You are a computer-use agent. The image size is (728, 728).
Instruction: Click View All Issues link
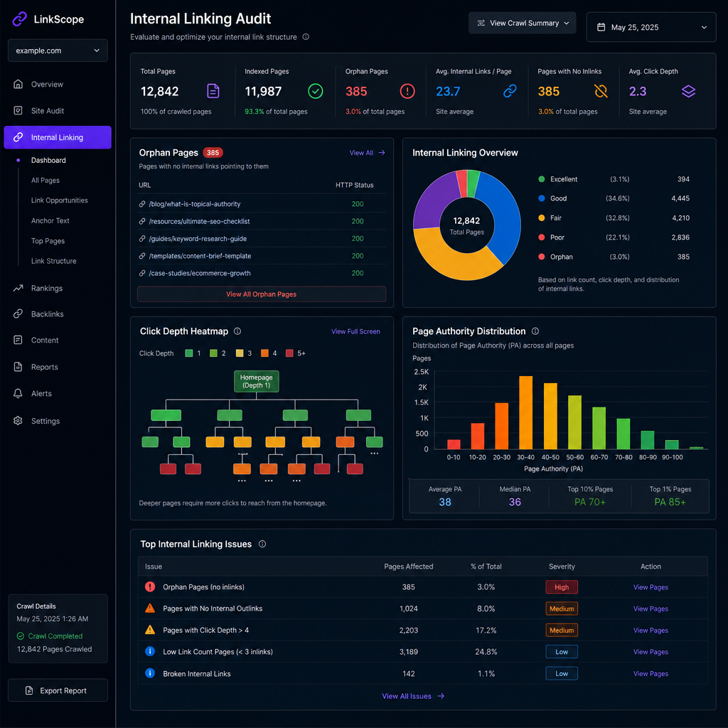tap(413, 695)
